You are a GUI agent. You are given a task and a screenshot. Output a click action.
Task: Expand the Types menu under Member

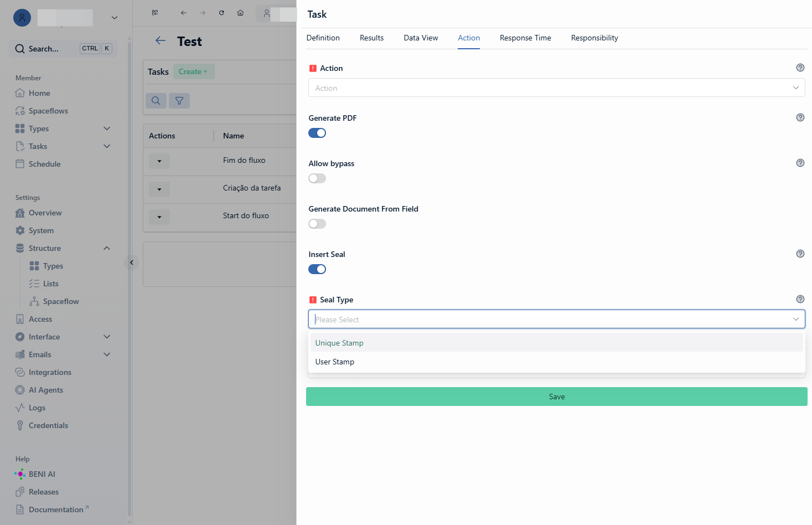[107, 128]
